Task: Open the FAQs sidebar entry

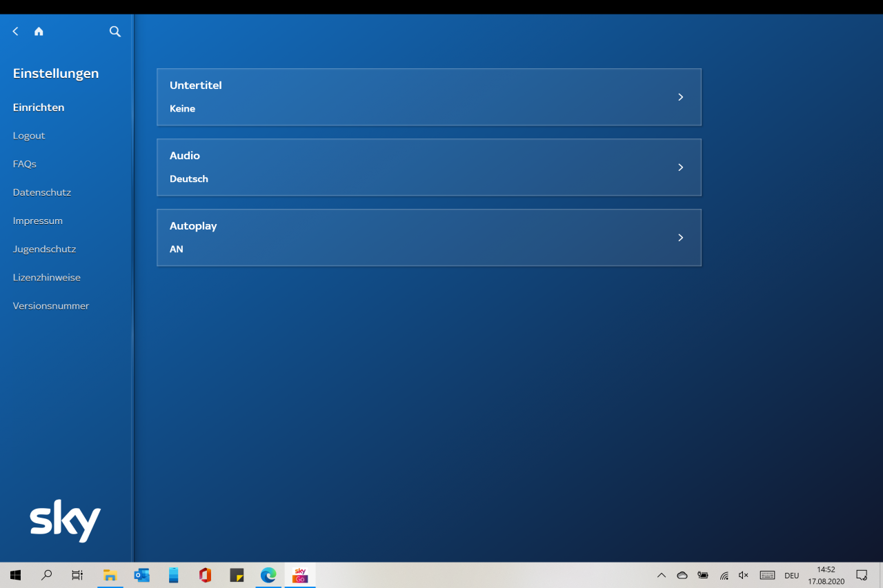Action: click(25, 164)
